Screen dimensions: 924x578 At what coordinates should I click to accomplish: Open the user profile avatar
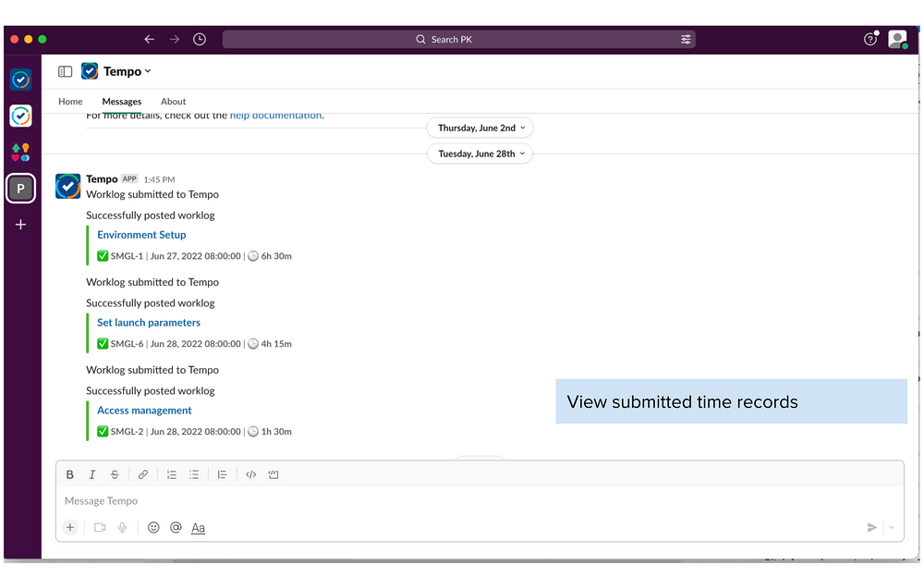[x=897, y=40]
